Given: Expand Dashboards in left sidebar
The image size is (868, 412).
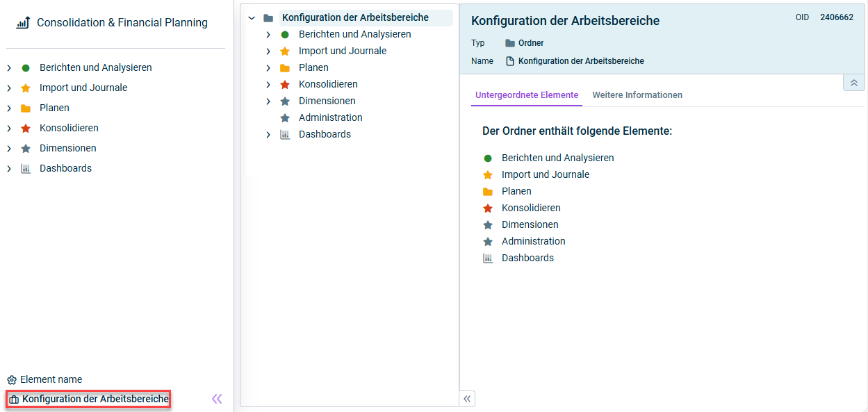Looking at the screenshot, I should [x=9, y=169].
